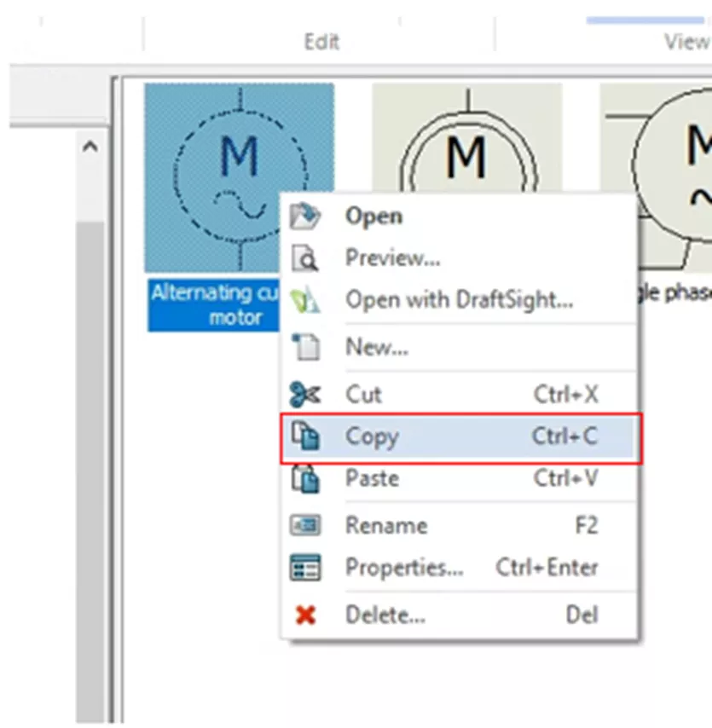Choose Cut in the context menu
Screen dimensions: 712x728
point(459,394)
